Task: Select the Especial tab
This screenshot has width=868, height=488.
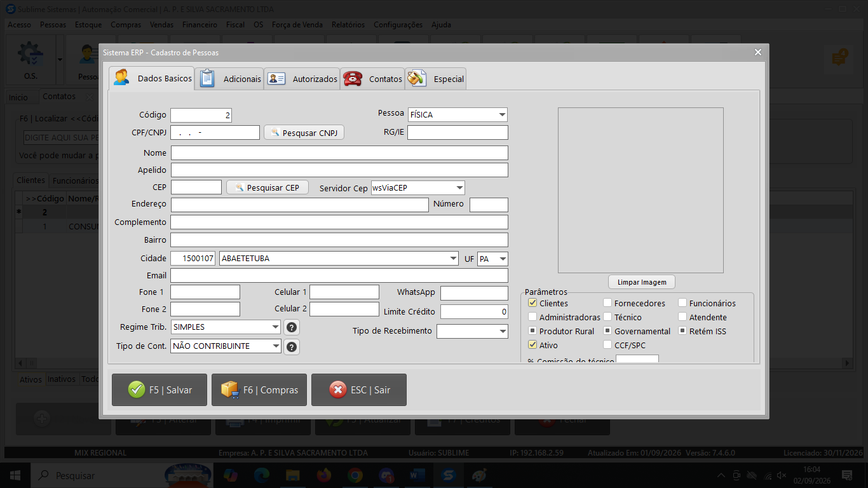Action: point(436,79)
